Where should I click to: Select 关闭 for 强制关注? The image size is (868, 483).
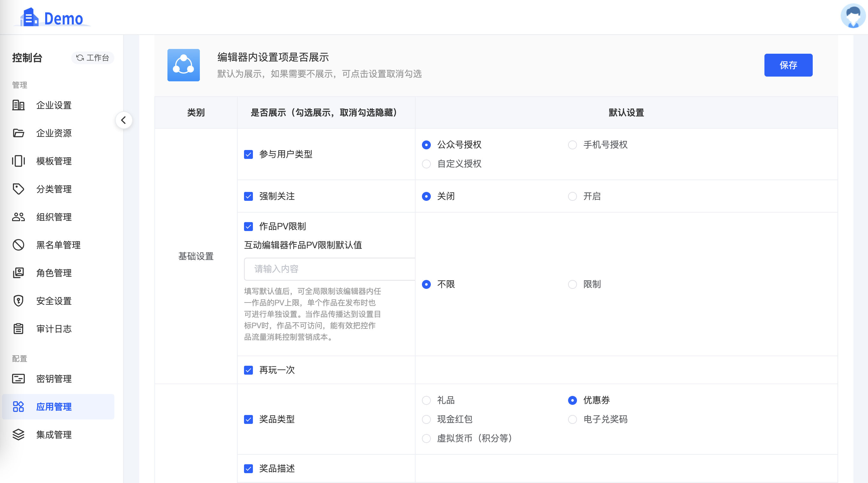point(426,196)
